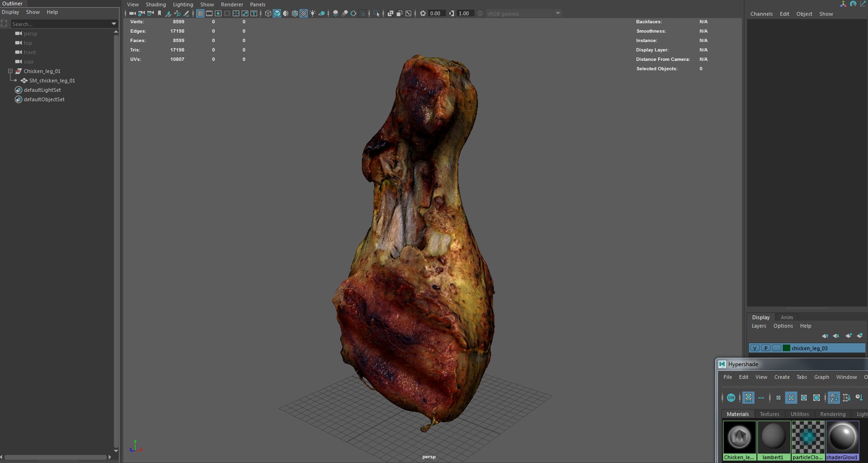The image size is (868, 463).
Task: Select the lambert1 material swatch
Action: (x=774, y=441)
